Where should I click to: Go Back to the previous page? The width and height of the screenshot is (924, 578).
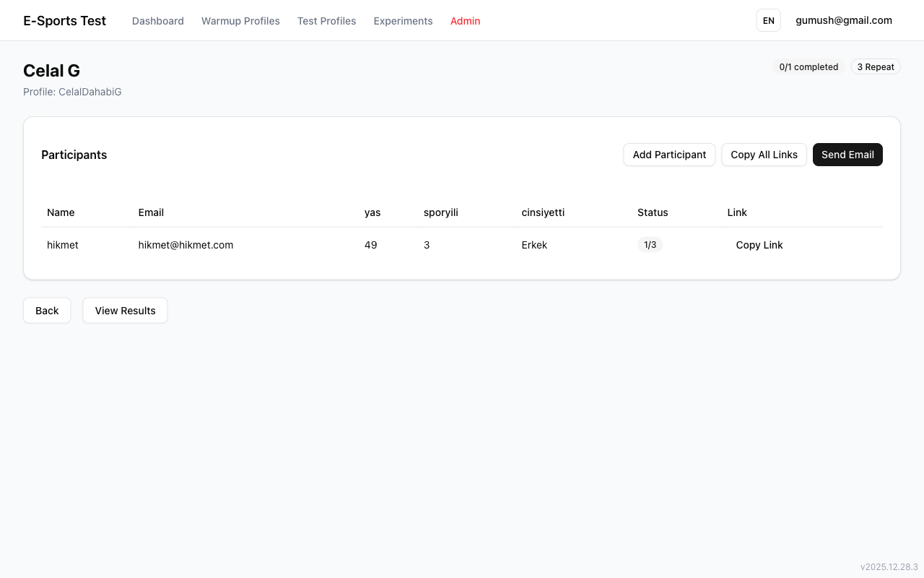[x=47, y=311]
